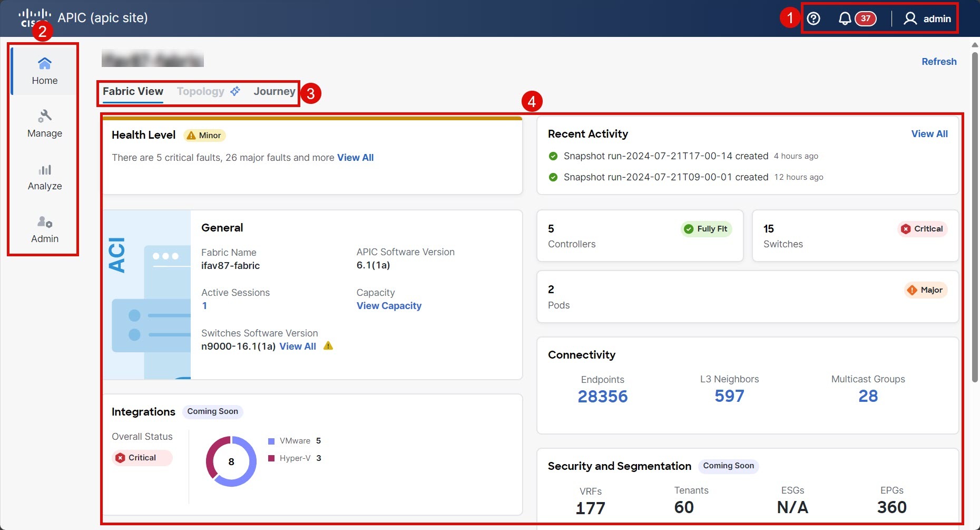The width and height of the screenshot is (980, 530).
Task: Open the Manage wrench icon
Action: click(45, 116)
